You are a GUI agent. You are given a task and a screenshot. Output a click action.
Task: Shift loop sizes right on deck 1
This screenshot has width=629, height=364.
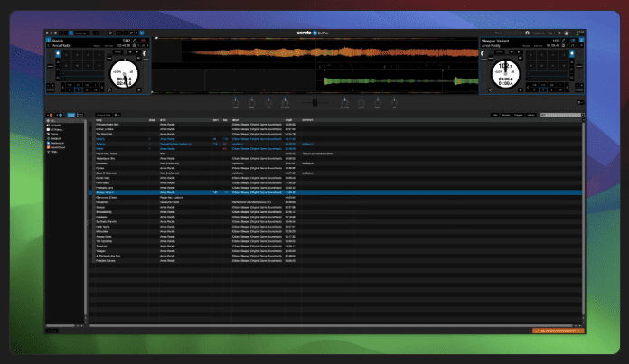[102, 87]
